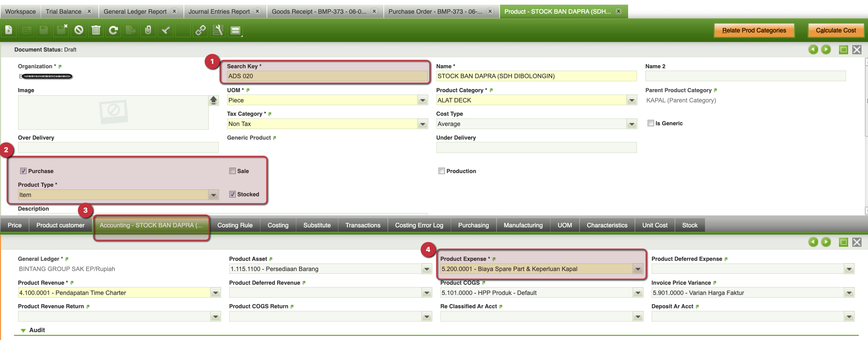Click the Calculate Cost button
The image size is (868, 340).
836,30
